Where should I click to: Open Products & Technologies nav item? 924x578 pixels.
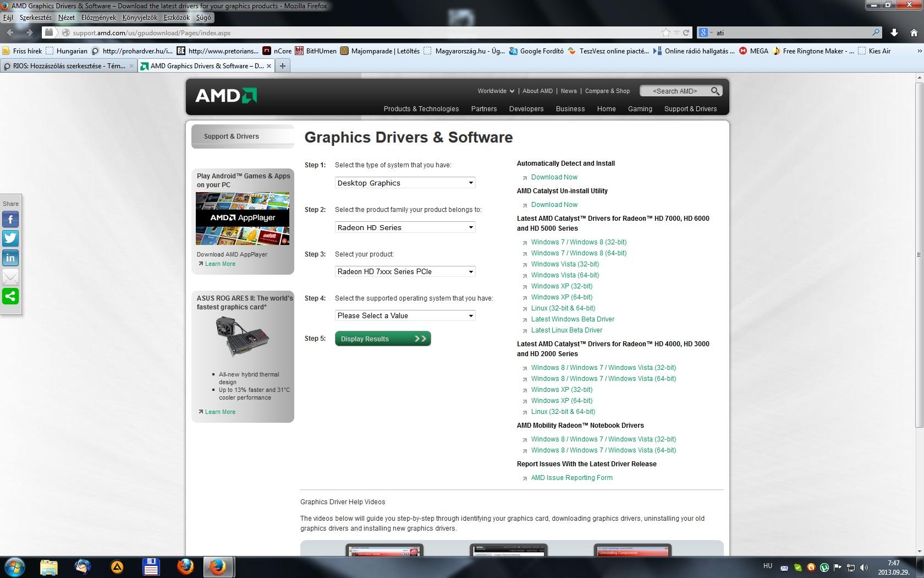(x=421, y=109)
